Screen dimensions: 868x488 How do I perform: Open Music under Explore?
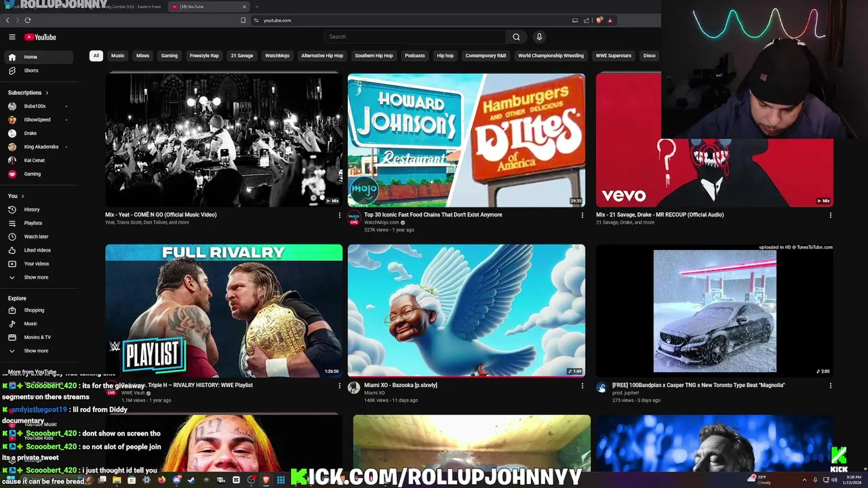(39, 324)
